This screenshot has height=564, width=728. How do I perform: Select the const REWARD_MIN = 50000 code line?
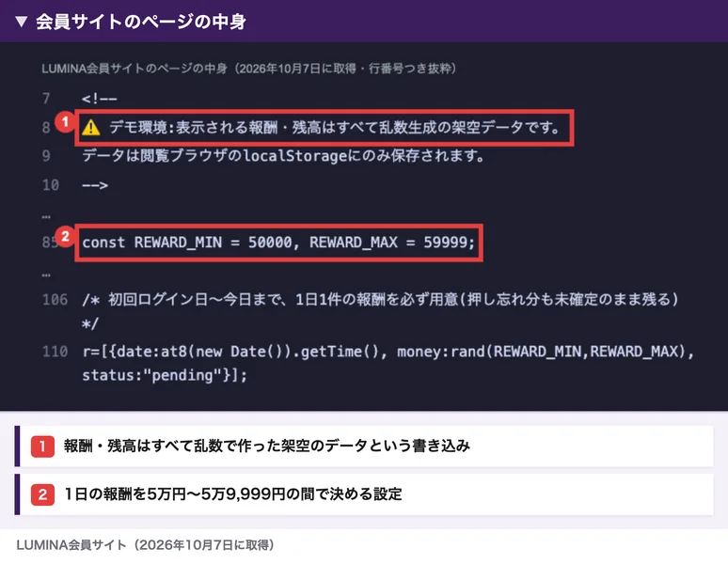278,243
